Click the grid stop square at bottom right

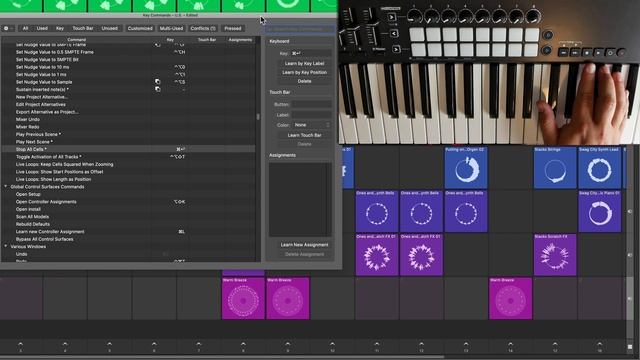pyautogui.click(x=630, y=347)
